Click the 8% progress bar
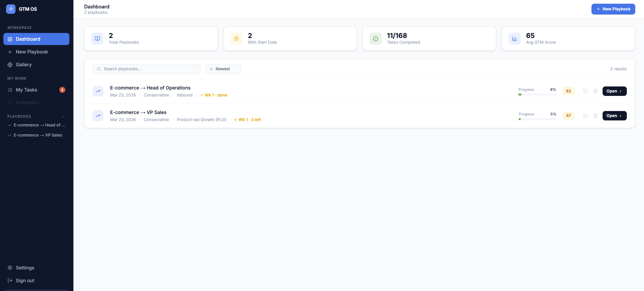644x291 pixels. coord(537,95)
